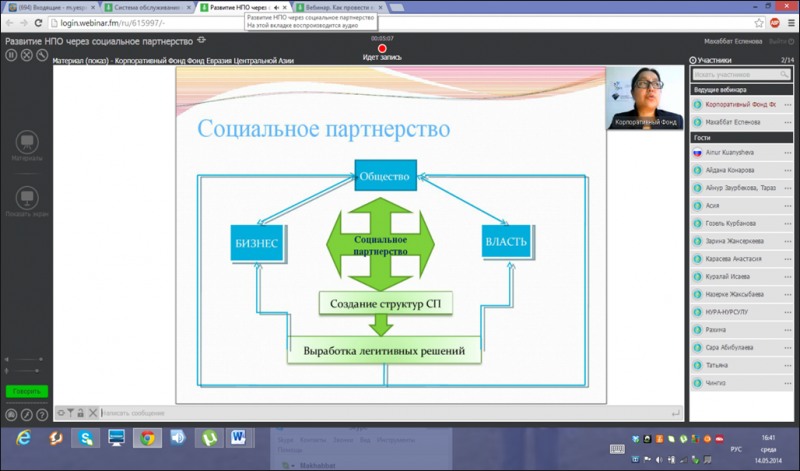The image size is (800, 471).
Task: Open options dots for Корпоративный Фонд host
Action: click(788, 105)
